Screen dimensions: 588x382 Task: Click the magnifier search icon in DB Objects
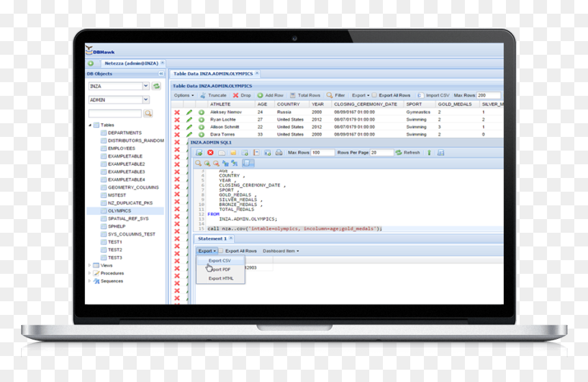point(148,113)
